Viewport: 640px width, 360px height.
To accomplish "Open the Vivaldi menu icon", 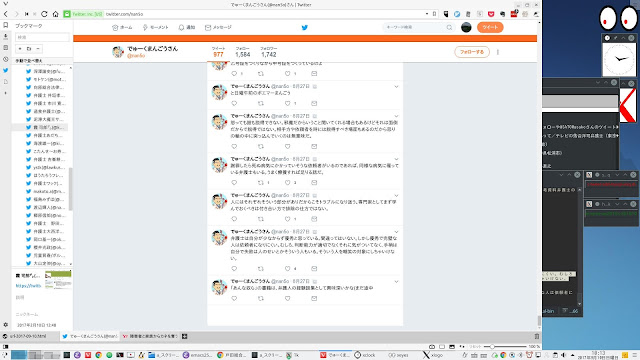I will pyautogui.click(x=5, y=4).
